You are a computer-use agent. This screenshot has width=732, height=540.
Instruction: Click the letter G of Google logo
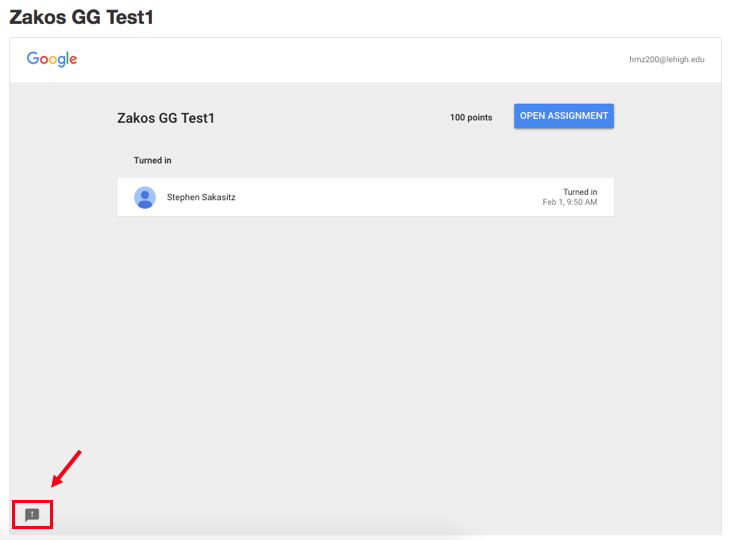point(33,59)
